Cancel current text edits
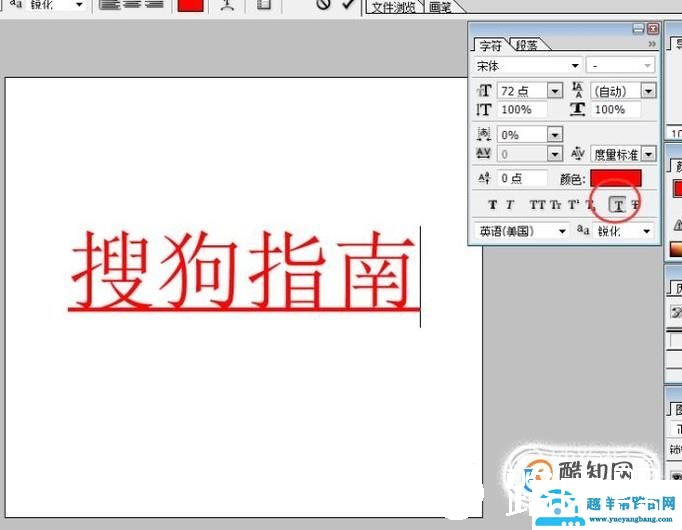This screenshot has width=682, height=530. (323, 4)
